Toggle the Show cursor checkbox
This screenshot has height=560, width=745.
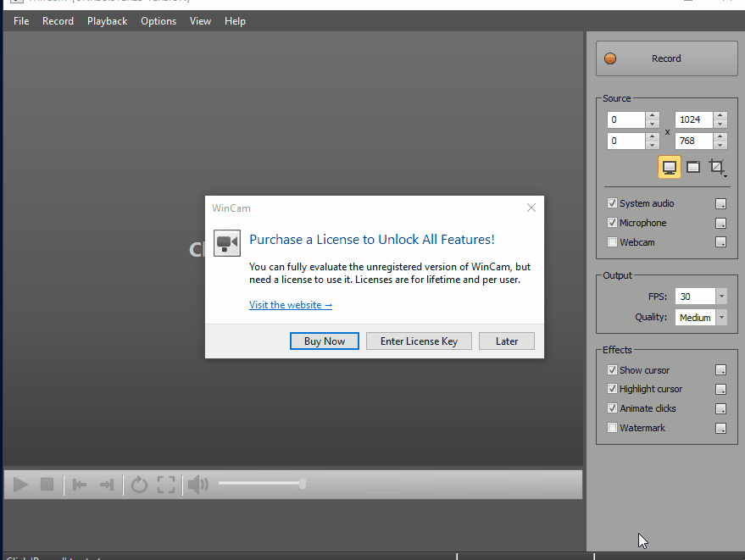tap(612, 369)
